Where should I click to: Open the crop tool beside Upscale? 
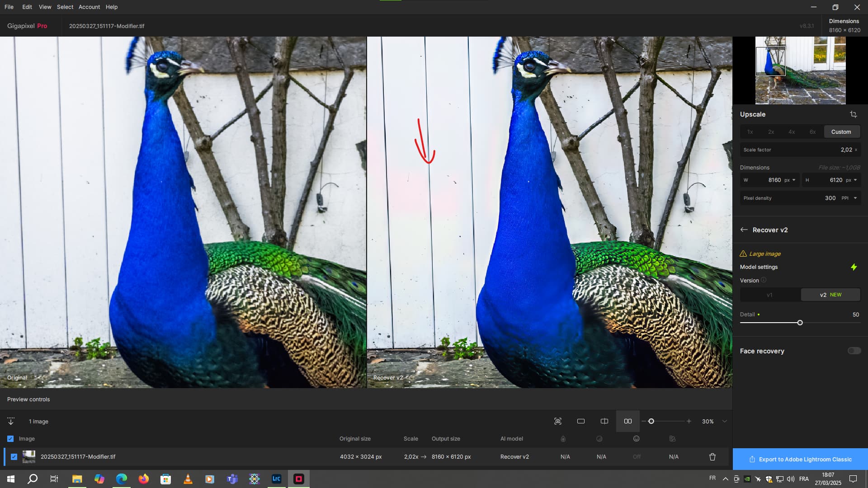point(853,114)
